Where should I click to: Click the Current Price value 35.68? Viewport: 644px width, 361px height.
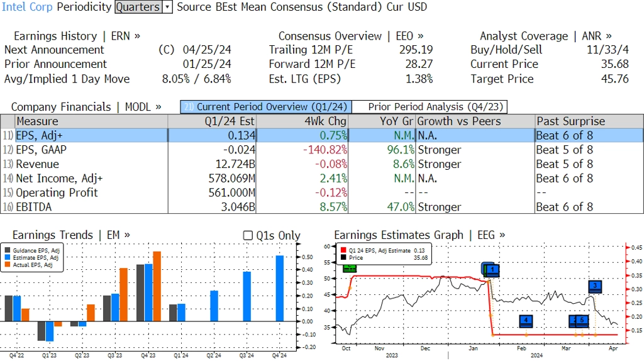(615, 64)
